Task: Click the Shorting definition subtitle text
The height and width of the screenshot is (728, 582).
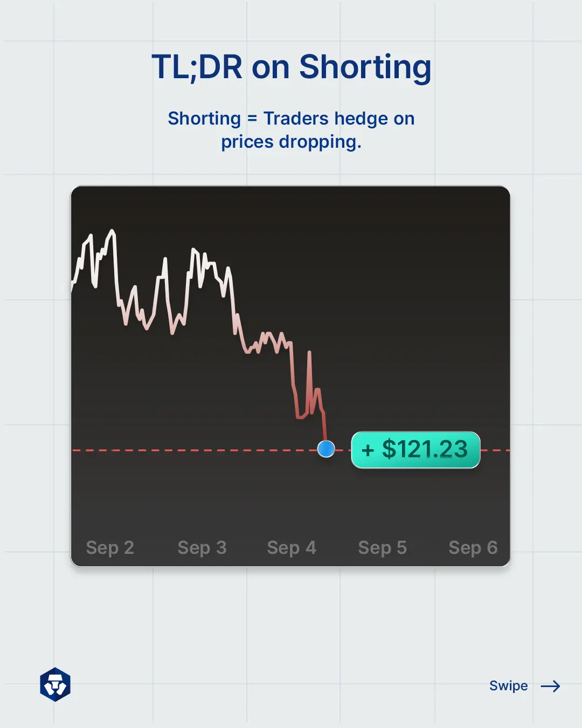Action: point(291,130)
